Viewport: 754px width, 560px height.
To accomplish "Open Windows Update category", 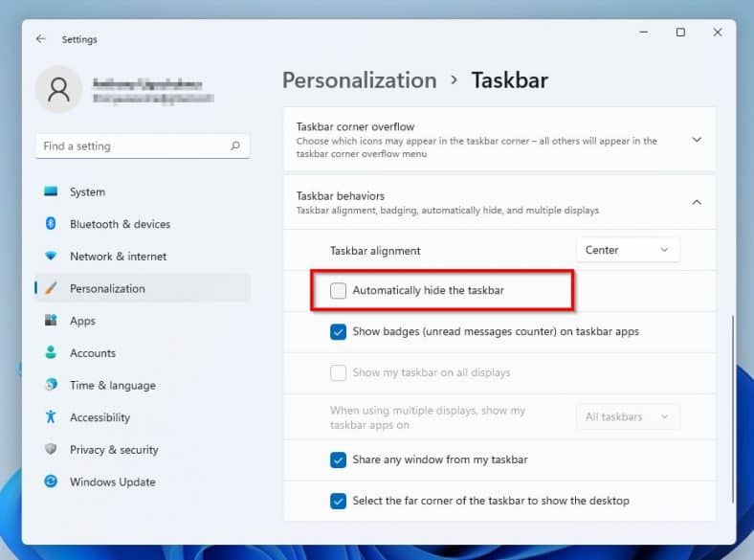I will click(x=143, y=482).
